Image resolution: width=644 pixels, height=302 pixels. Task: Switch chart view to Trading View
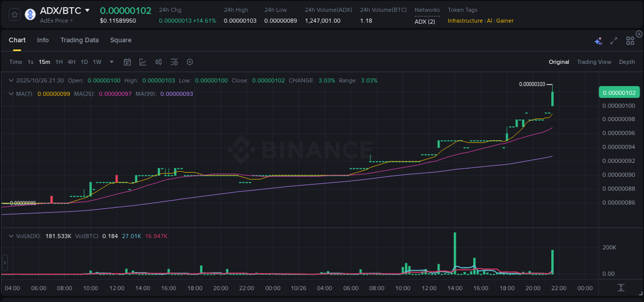[x=594, y=62]
